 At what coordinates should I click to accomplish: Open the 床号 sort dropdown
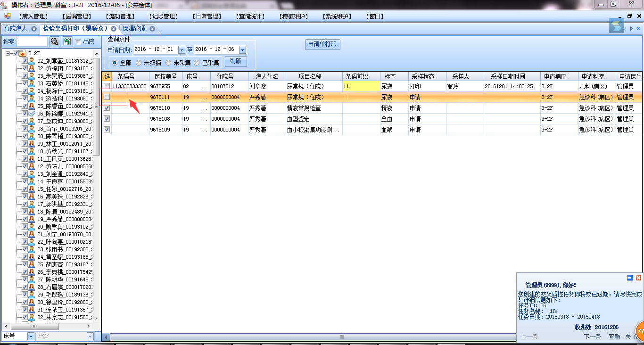31,337
